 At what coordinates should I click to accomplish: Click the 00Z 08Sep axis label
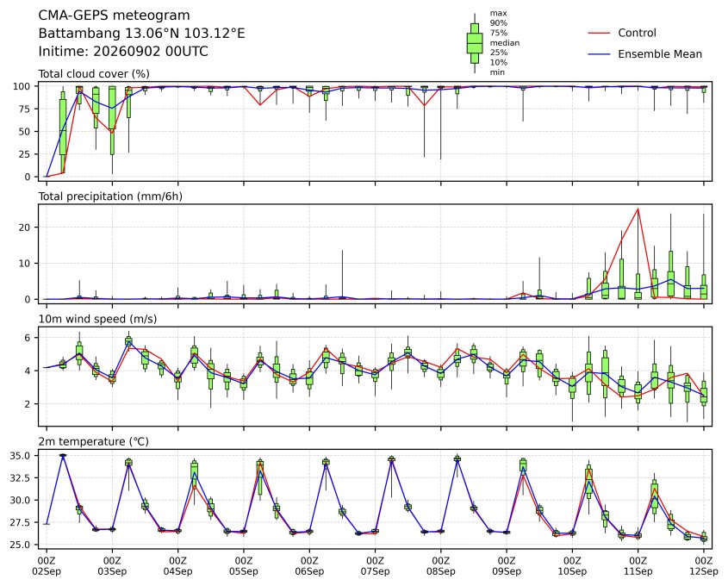(441, 565)
